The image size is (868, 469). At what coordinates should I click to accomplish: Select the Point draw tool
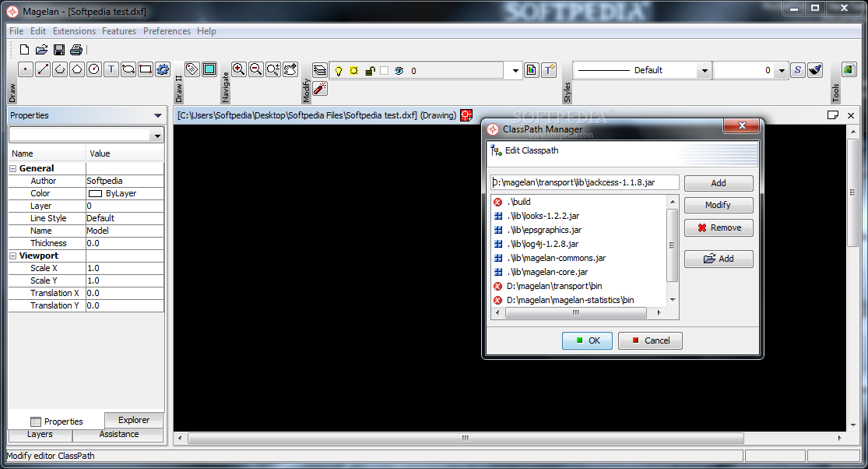coord(26,69)
